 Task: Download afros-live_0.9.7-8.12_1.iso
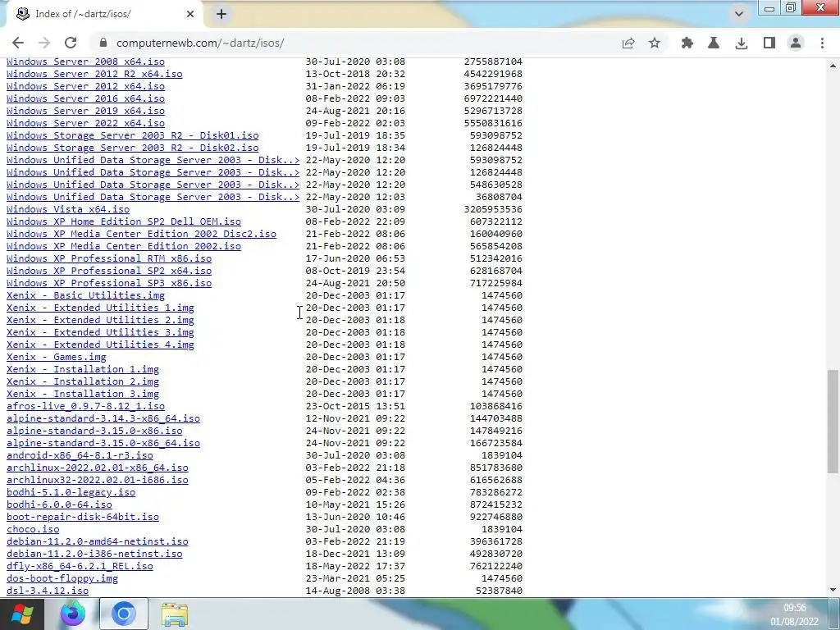point(85,407)
